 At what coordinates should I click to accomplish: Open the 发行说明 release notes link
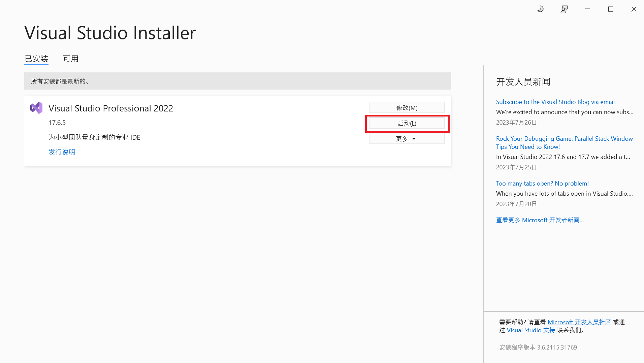pyautogui.click(x=62, y=152)
